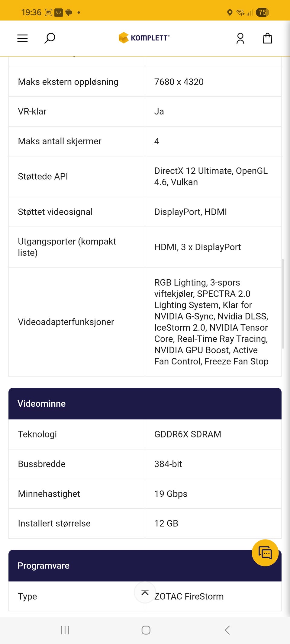Go to Komplett home via logo
290x644 pixels.
click(144, 38)
